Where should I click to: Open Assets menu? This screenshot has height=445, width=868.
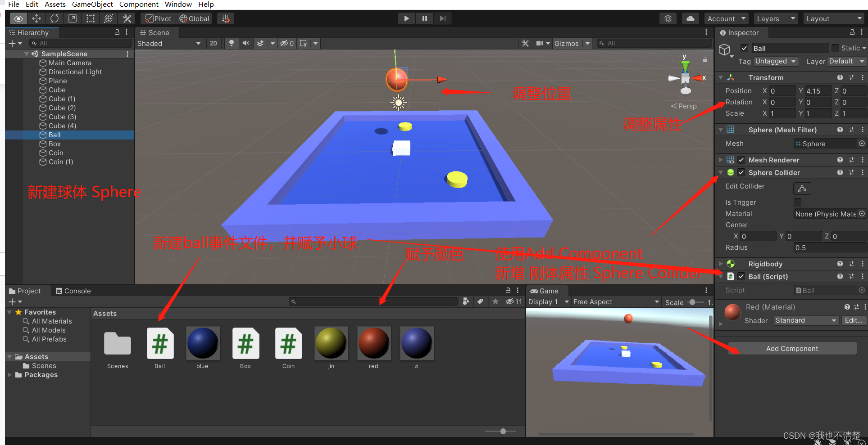pos(55,4)
